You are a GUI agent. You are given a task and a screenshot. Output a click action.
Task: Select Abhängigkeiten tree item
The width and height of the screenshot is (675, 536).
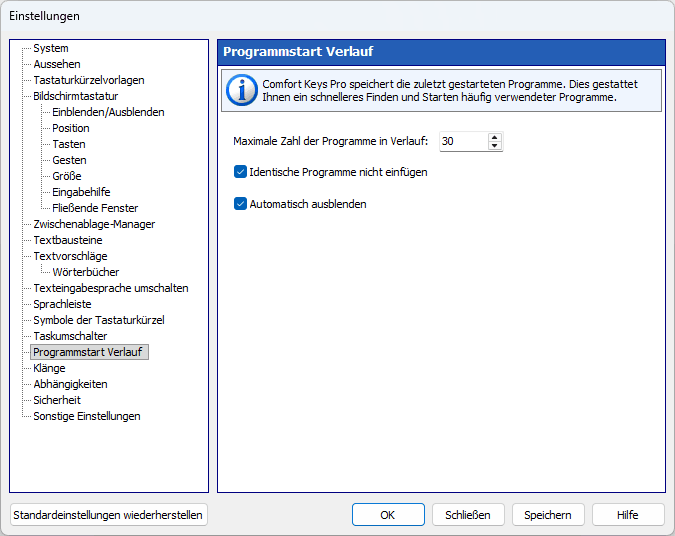click(70, 384)
